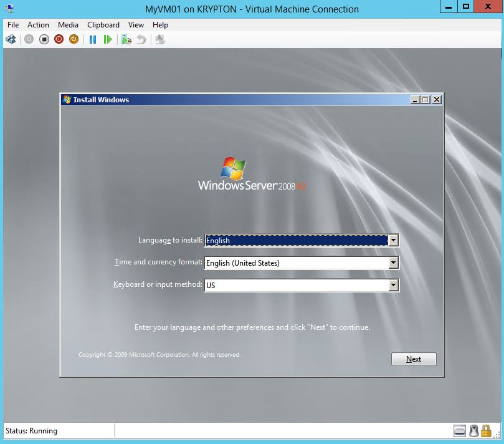Open the Action menu
Viewport: 504px width, 444px height.
click(38, 25)
